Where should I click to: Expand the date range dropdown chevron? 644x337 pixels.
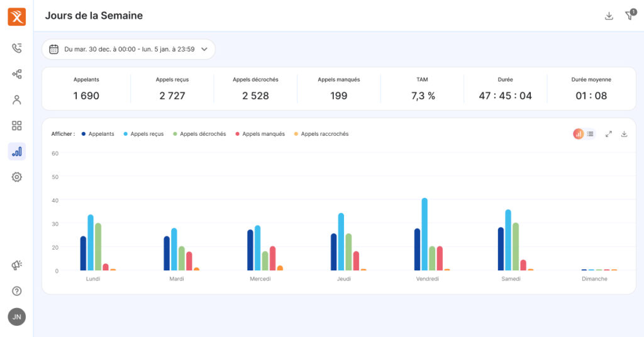click(204, 49)
